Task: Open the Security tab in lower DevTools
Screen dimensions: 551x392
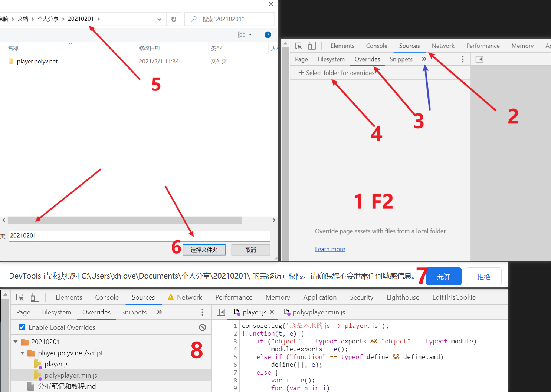Action: [x=361, y=297]
